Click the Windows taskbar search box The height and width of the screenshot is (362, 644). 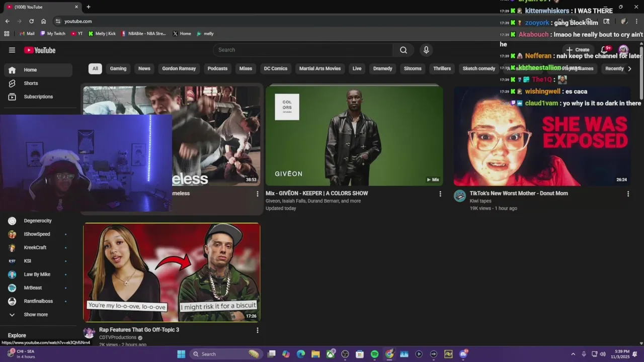[225, 354]
